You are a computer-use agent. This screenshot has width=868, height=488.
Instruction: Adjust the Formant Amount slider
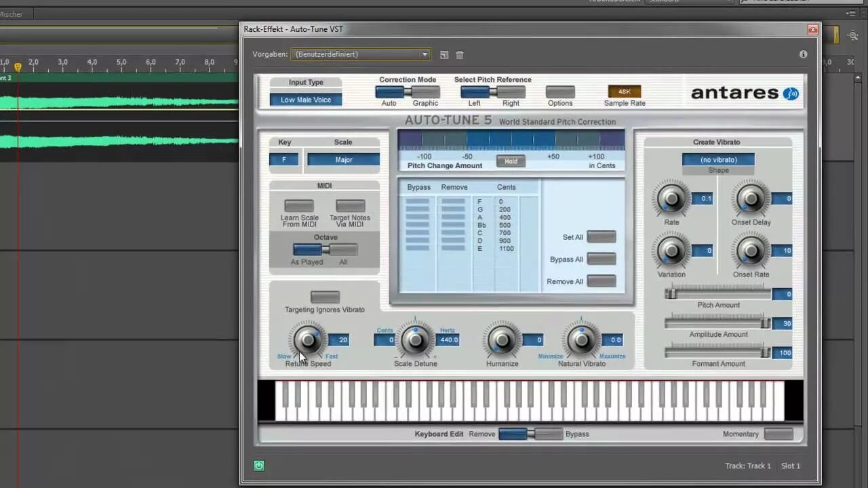718,352
